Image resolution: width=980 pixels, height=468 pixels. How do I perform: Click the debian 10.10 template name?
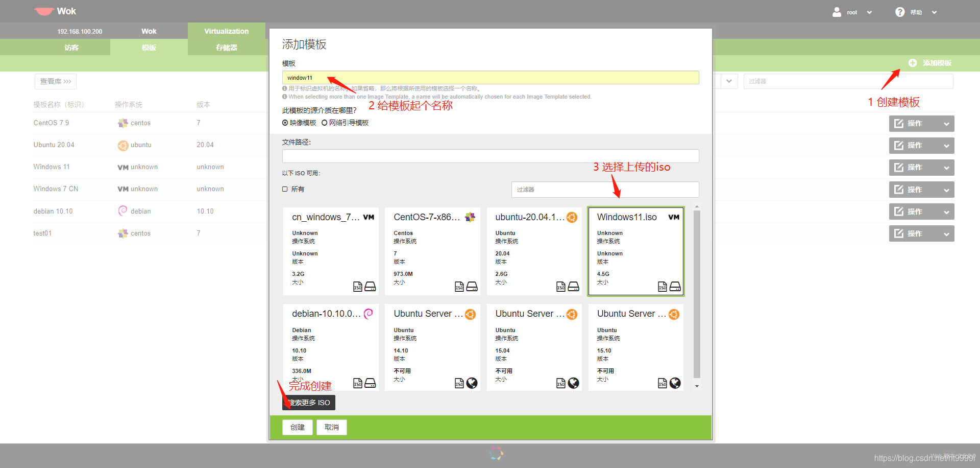(x=53, y=212)
